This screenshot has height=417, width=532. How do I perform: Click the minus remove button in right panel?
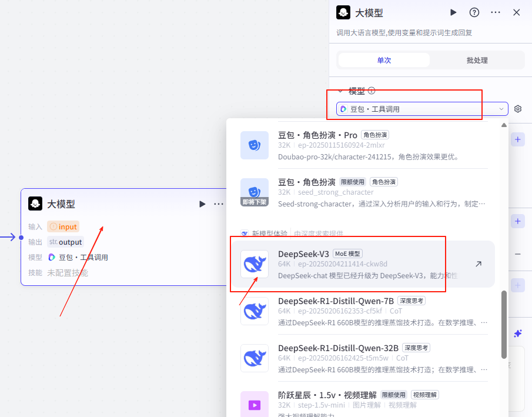click(x=518, y=254)
